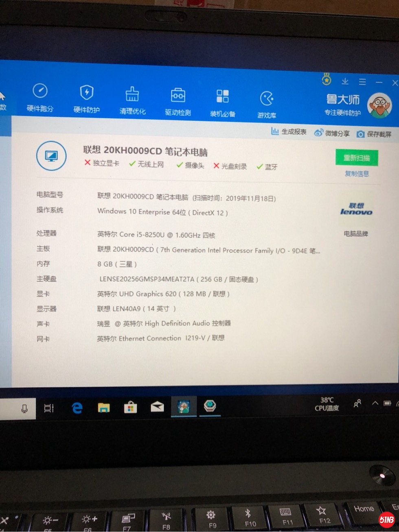Click the Lenovo brand logo
This screenshot has height=532, width=399.
click(x=356, y=209)
